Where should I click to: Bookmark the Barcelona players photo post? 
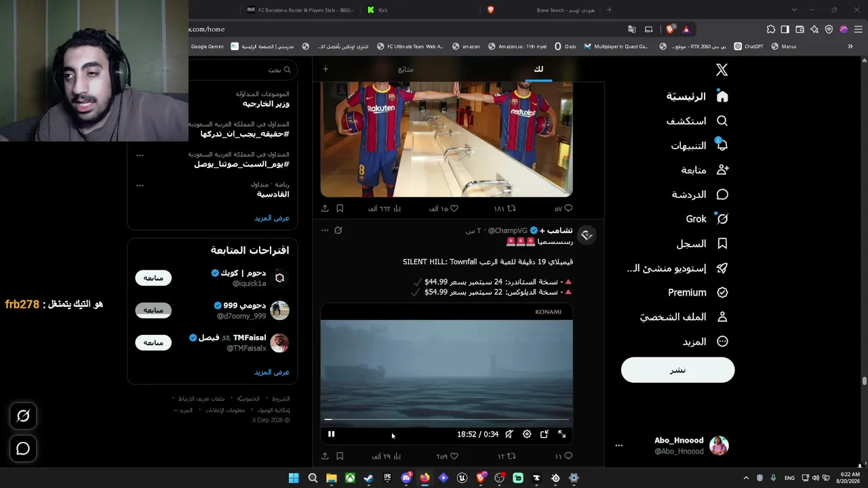click(340, 209)
